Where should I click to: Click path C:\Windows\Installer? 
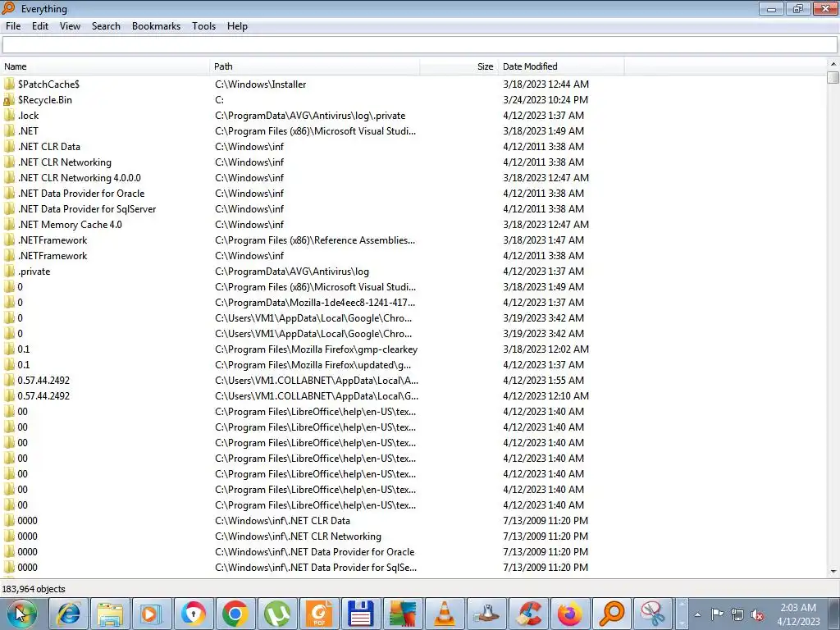260,84
